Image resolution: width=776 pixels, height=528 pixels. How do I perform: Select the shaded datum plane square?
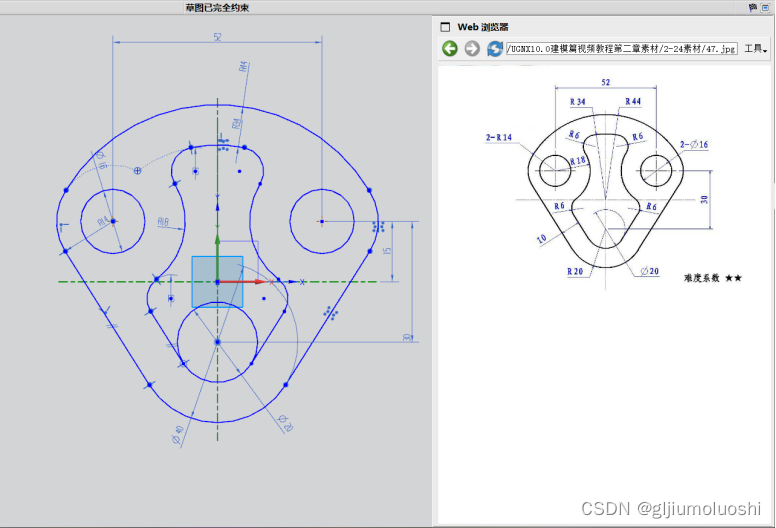[217, 282]
